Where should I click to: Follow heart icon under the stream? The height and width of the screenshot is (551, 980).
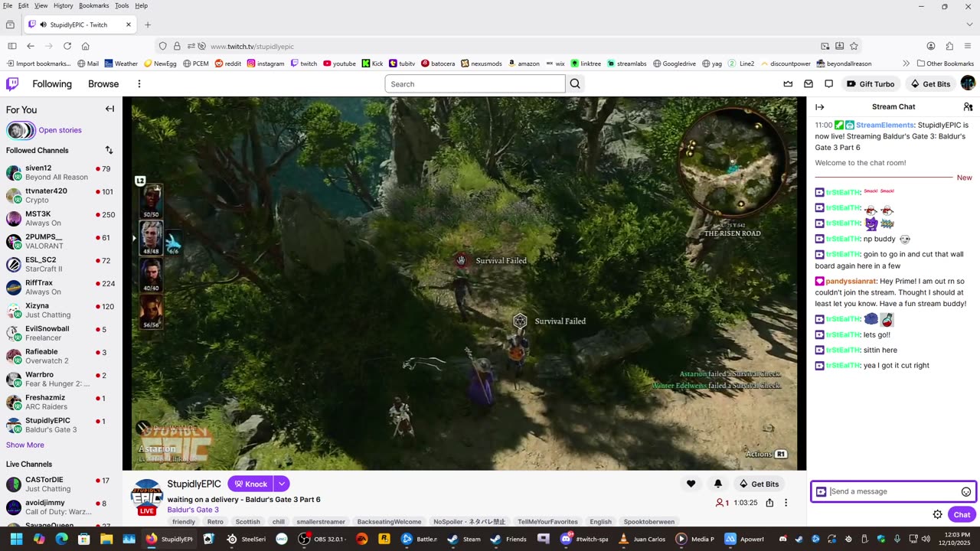691,484
